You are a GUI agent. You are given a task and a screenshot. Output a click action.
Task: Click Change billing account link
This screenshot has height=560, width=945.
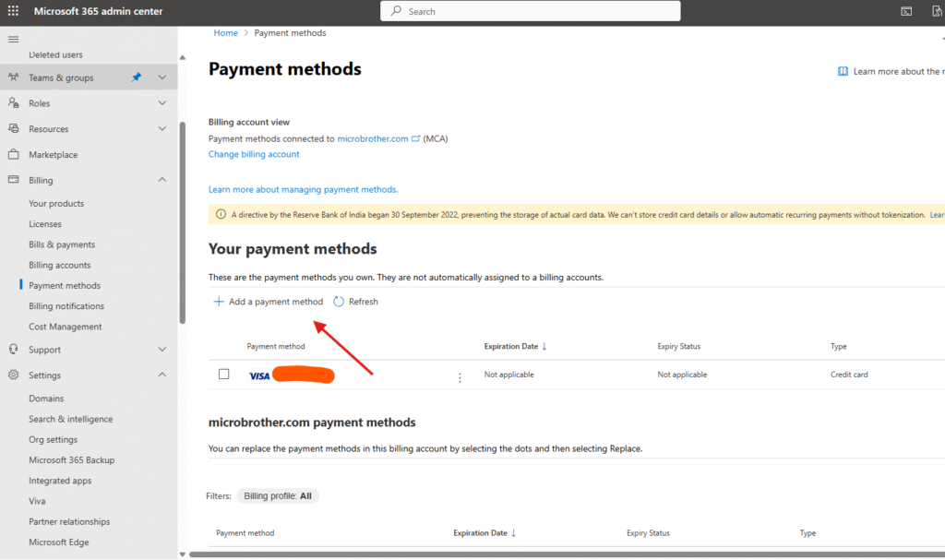tap(254, 154)
